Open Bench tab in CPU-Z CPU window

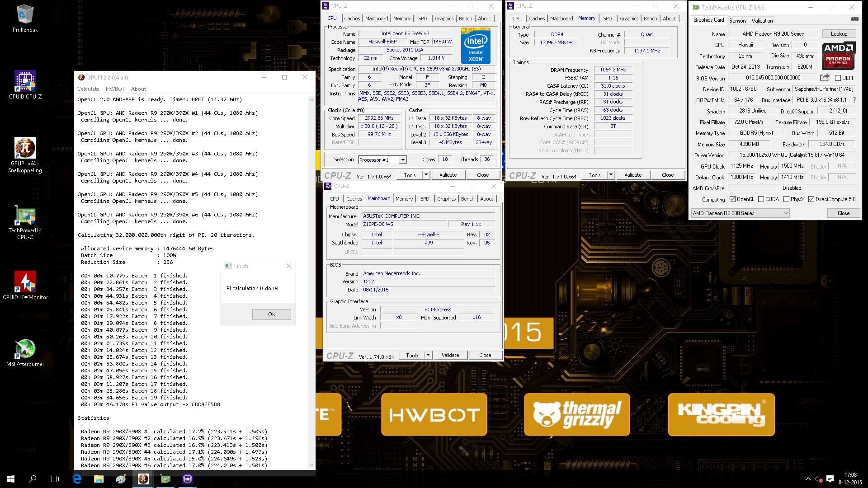click(465, 19)
